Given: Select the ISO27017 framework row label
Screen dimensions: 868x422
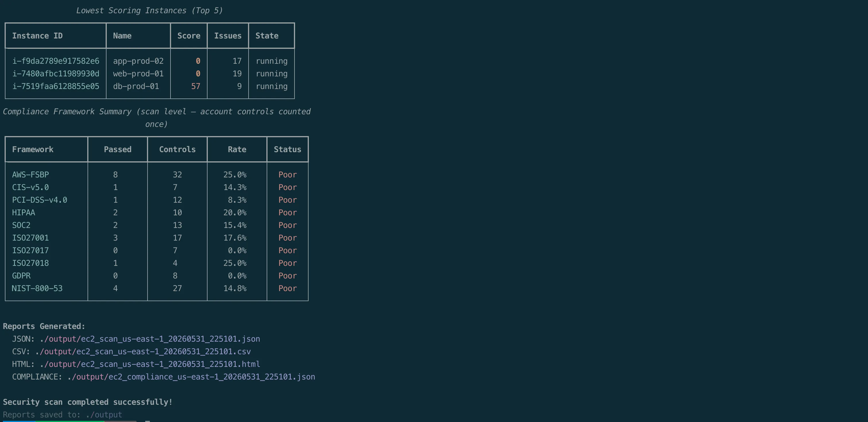Looking at the screenshot, I should (x=30, y=250).
